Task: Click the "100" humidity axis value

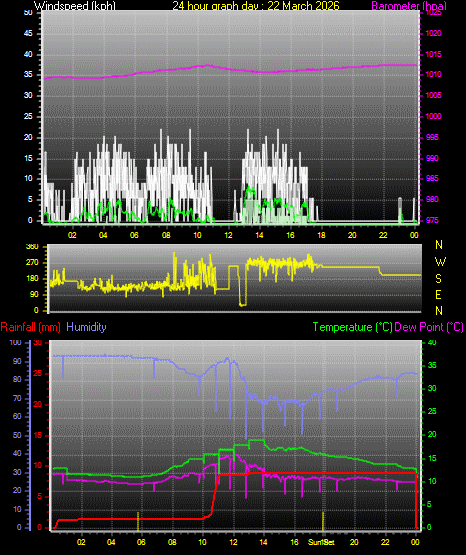Action: coord(15,343)
